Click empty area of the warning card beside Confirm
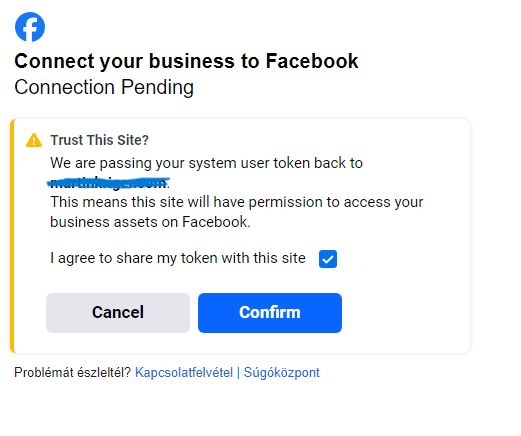 point(405,313)
